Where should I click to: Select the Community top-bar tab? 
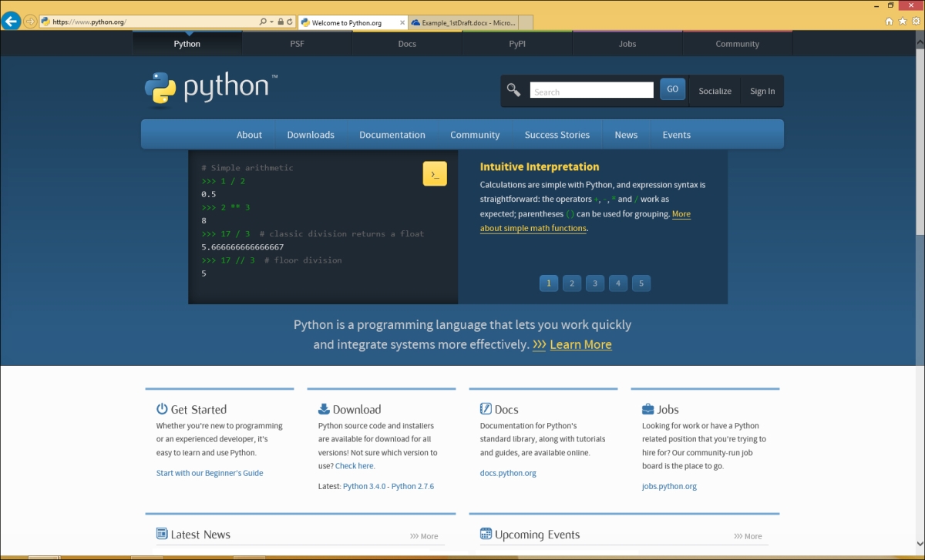pos(738,44)
